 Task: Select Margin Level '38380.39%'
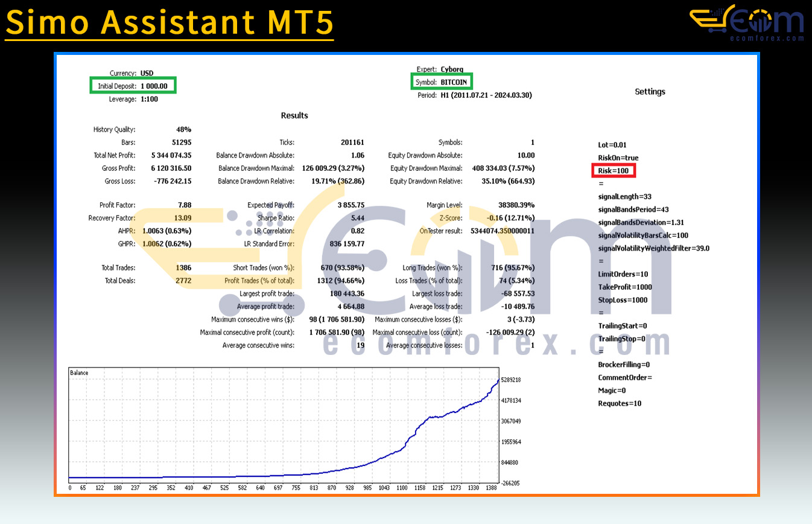click(517, 205)
